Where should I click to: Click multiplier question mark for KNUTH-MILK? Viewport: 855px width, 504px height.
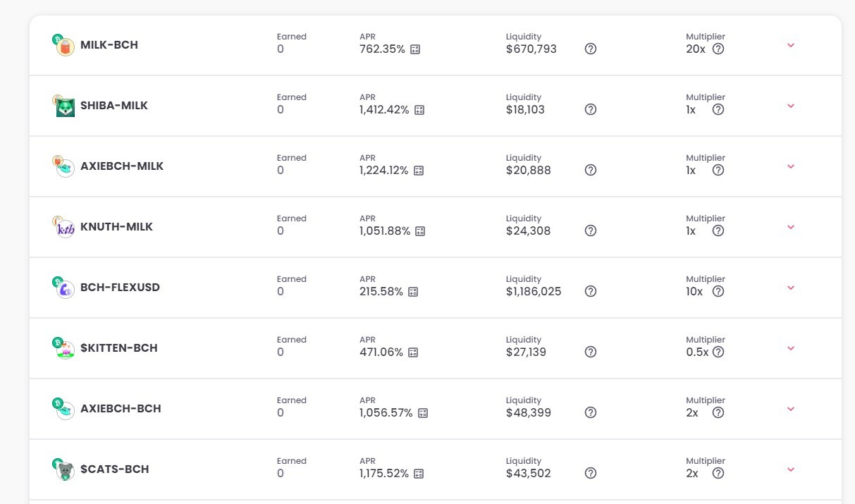click(718, 231)
